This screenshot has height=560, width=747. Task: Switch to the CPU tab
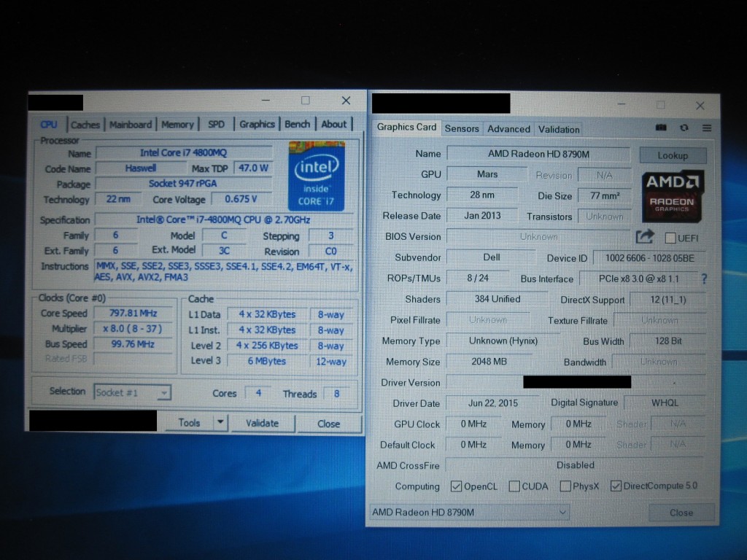point(49,124)
